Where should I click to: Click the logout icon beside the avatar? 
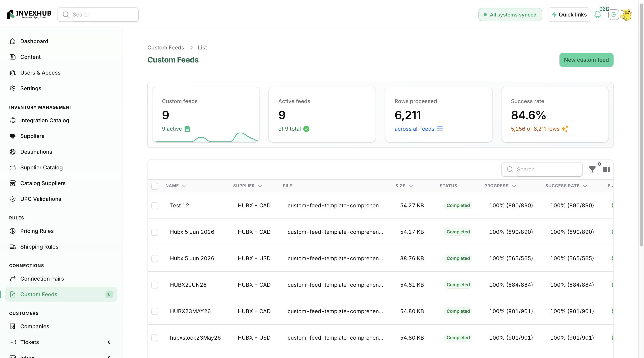pyautogui.click(x=614, y=15)
